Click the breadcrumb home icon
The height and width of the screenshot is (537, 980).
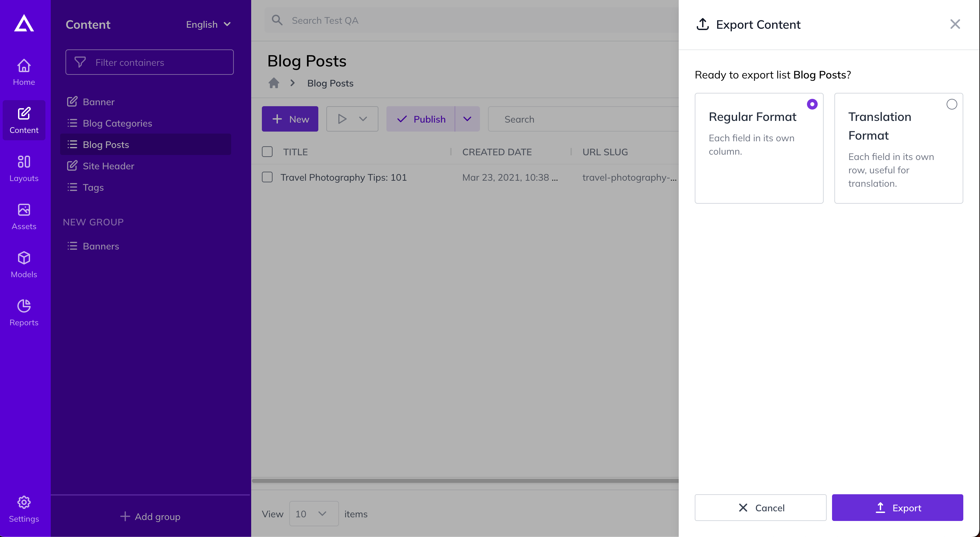(274, 83)
